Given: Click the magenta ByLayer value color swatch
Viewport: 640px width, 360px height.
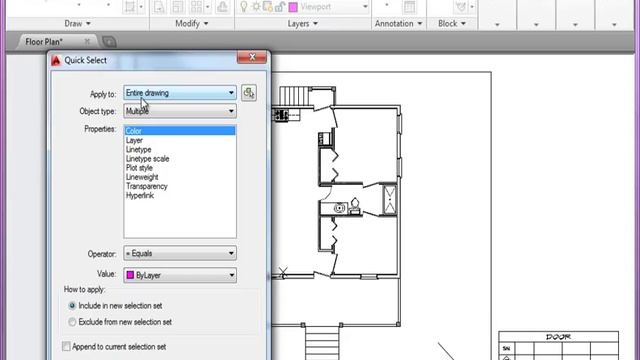Looking at the screenshot, I should click(130, 275).
